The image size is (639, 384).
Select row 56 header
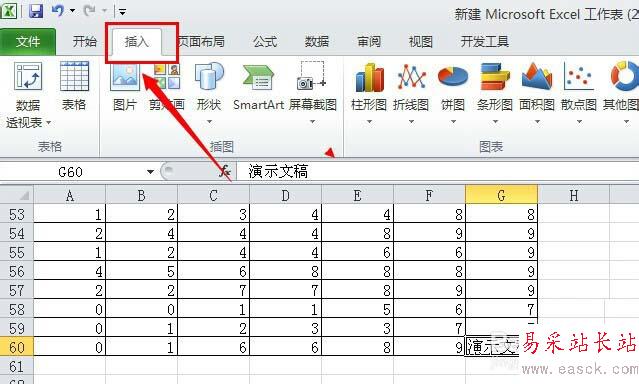click(16, 271)
